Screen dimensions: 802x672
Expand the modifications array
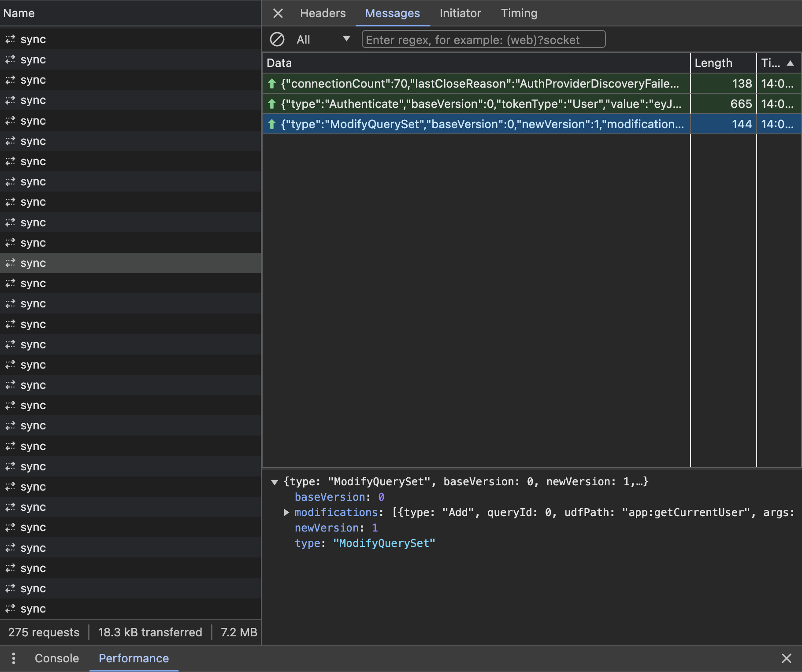coord(286,513)
